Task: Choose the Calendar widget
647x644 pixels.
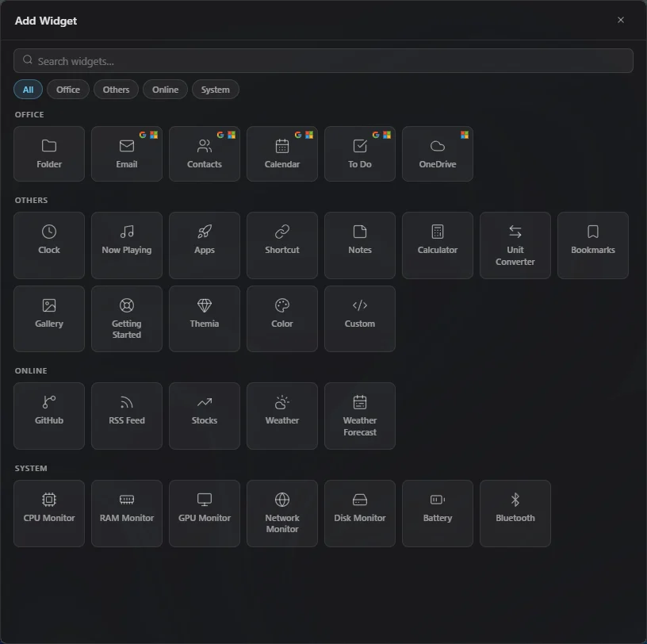Action: 282,154
